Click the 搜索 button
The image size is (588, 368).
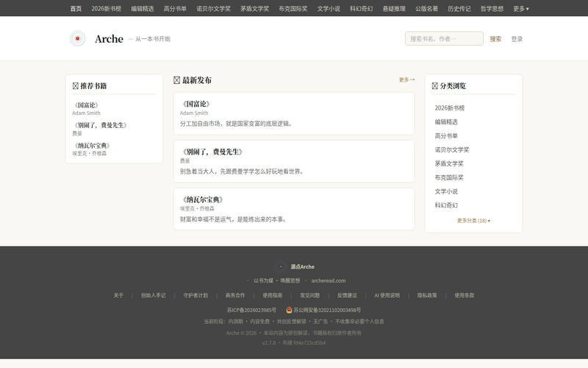point(495,39)
